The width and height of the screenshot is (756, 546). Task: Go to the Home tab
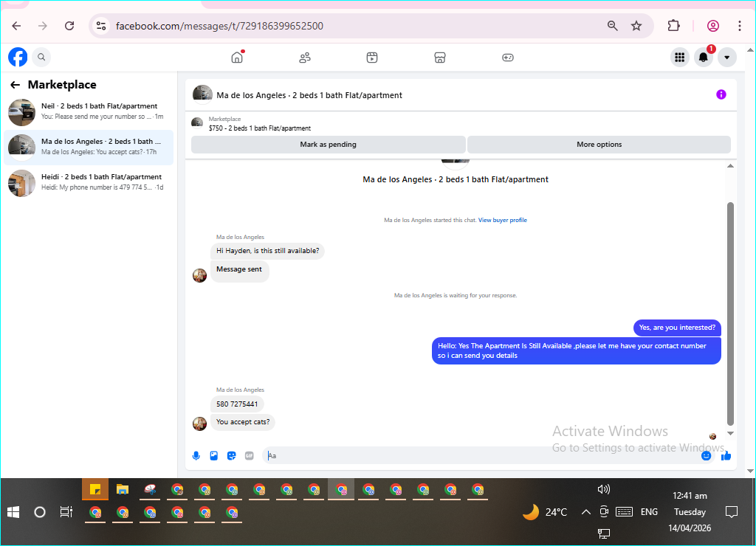(237, 58)
